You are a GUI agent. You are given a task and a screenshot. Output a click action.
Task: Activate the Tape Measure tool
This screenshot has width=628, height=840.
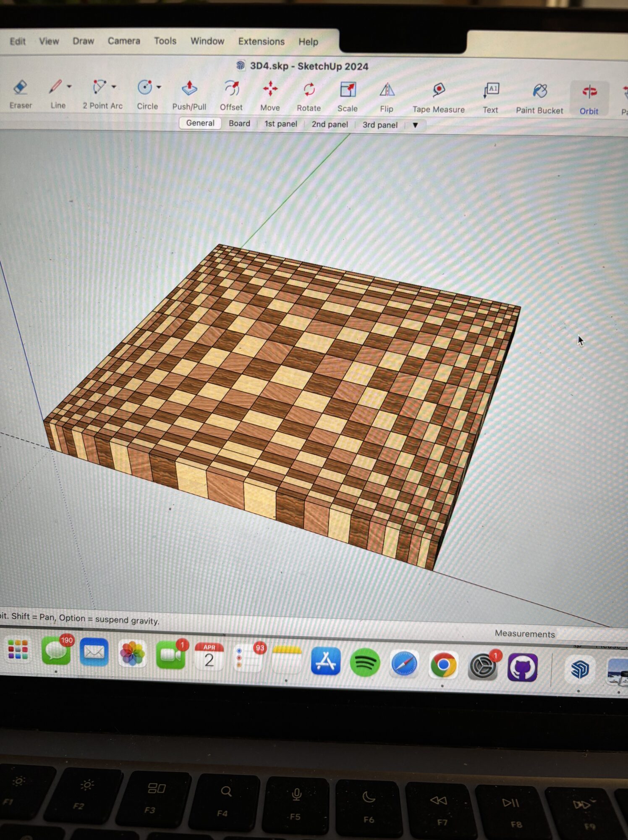click(x=439, y=91)
